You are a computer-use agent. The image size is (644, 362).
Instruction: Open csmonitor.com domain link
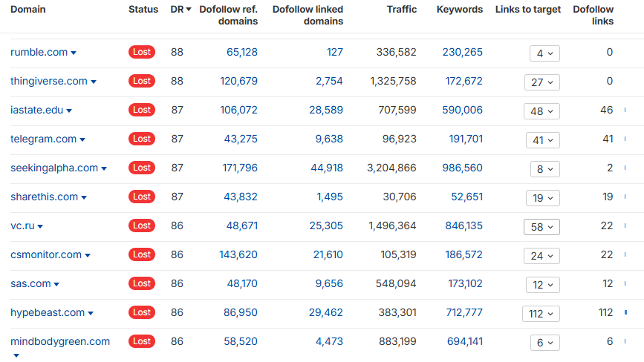click(x=46, y=254)
